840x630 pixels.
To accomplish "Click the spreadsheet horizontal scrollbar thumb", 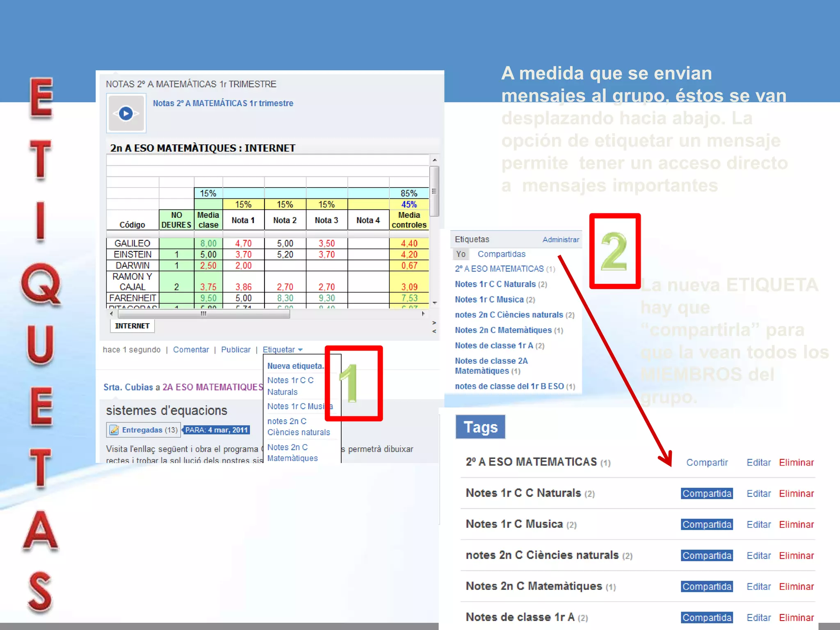I will point(204,314).
